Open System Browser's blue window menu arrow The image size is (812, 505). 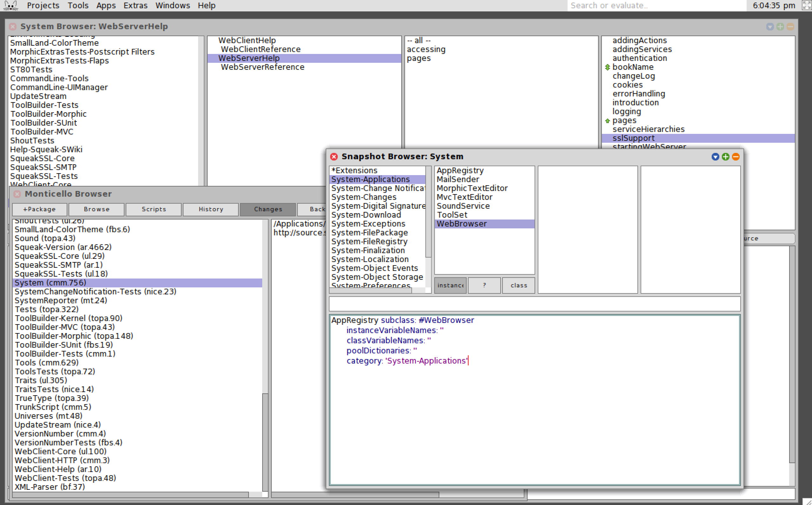[770, 27]
